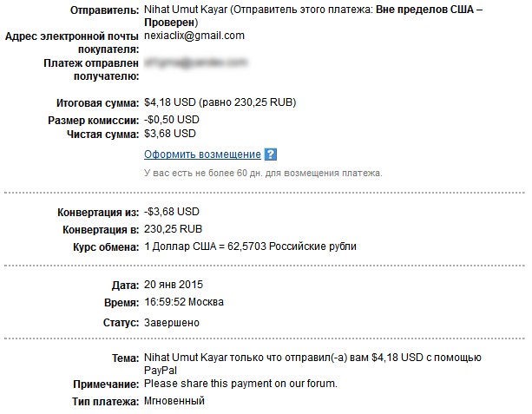The width and height of the screenshot is (532, 414).
Task: Click the 60-day refund notice text
Action: click(263, 173)
